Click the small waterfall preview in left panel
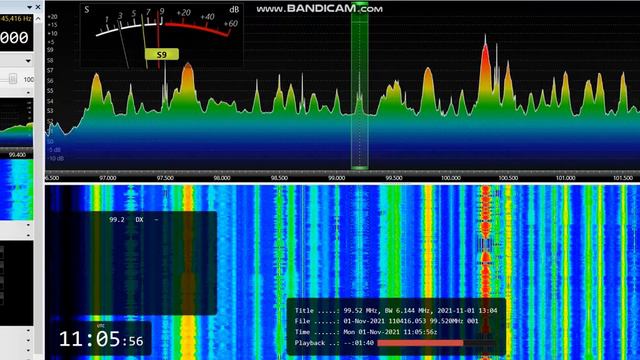Viewport: 640px width, 360px height. [16, 190]
